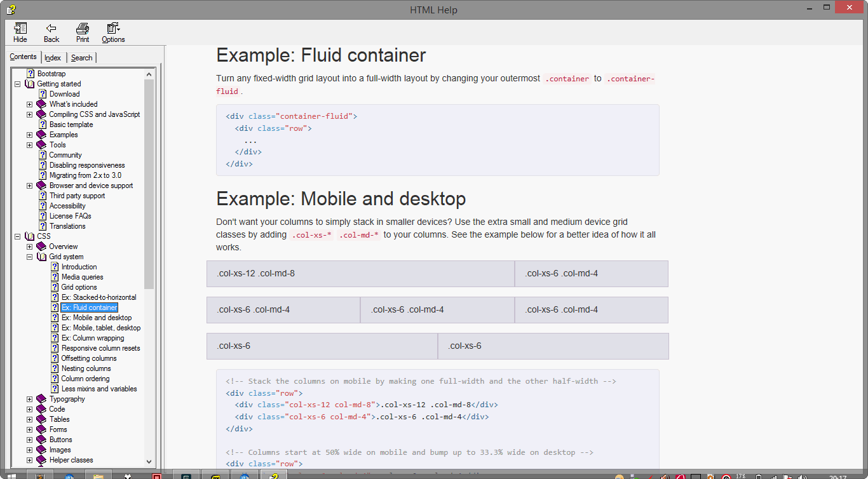Open Column ordering topic

pos(85,379)
